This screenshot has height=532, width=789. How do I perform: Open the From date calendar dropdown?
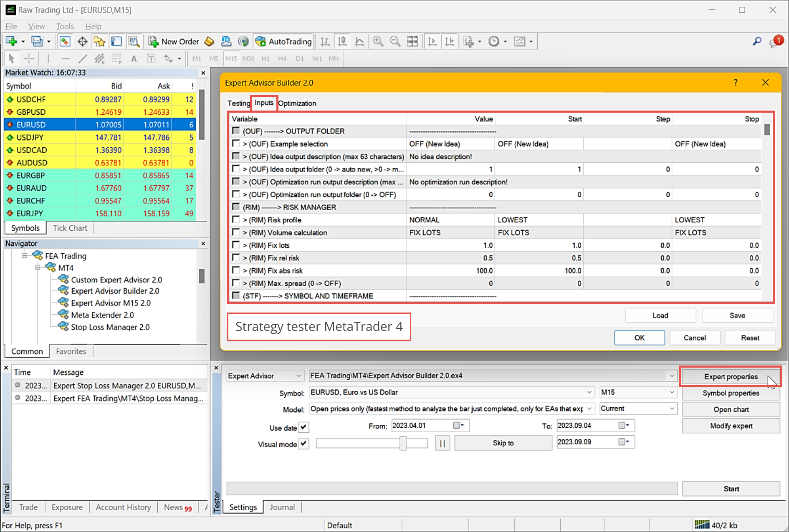(459, 425)
